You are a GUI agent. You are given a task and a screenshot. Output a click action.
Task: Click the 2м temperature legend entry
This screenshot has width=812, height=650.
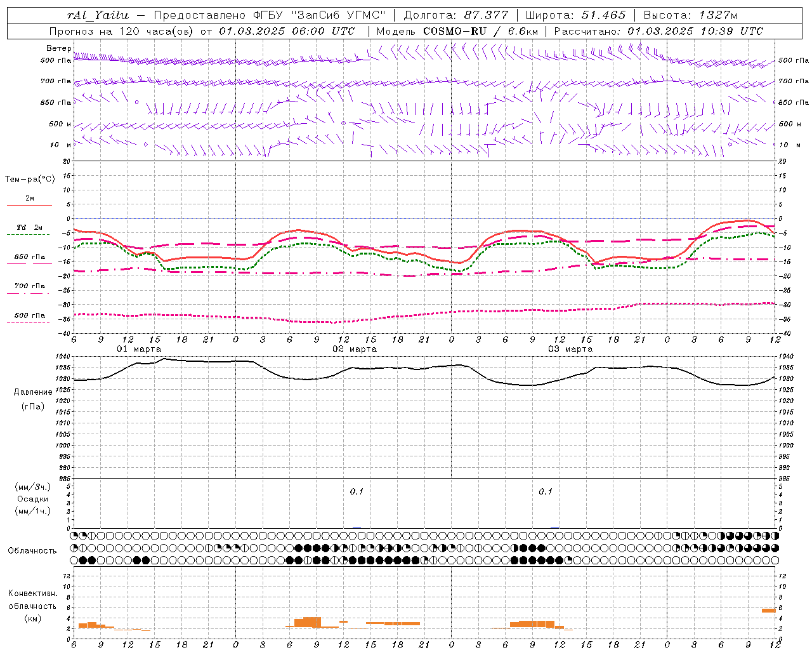point(29,198)
